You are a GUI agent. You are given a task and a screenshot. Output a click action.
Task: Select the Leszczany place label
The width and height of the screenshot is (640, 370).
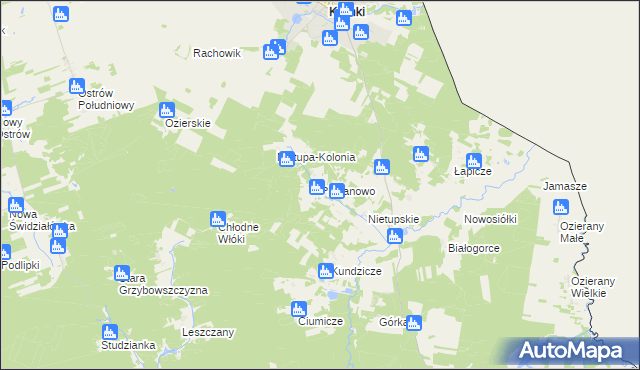[x=208, y=332]
